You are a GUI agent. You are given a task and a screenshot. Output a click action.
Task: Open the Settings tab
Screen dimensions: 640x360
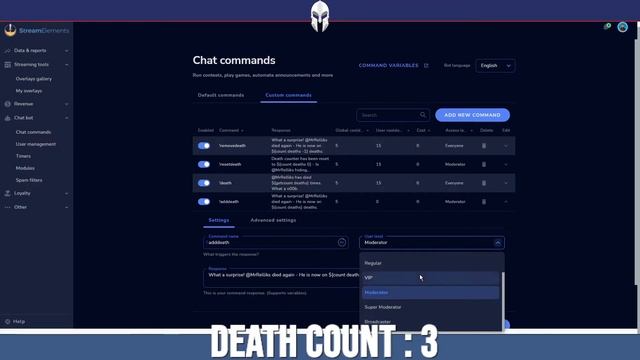[219, 220]
